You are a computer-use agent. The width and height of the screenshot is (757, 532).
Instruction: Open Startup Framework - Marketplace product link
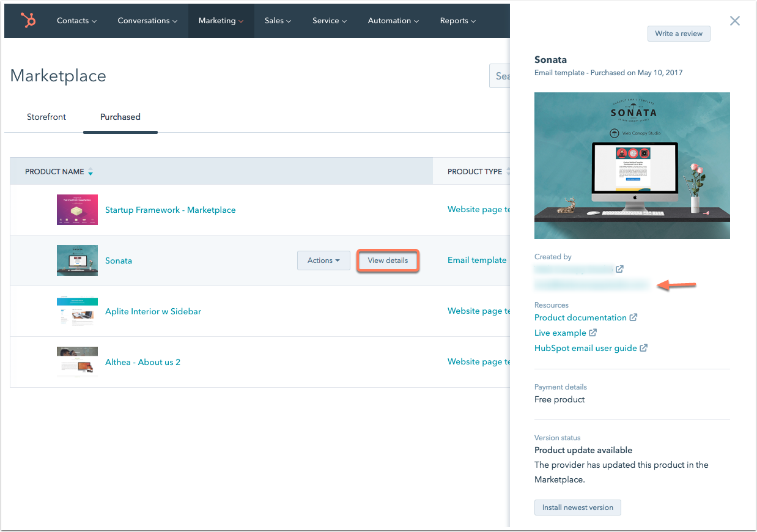170,210
